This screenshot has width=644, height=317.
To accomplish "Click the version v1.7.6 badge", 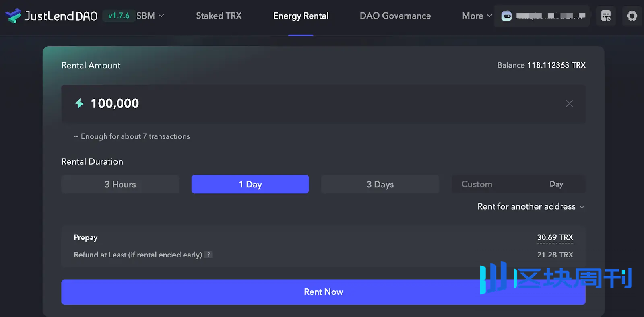I will [119, 16].
